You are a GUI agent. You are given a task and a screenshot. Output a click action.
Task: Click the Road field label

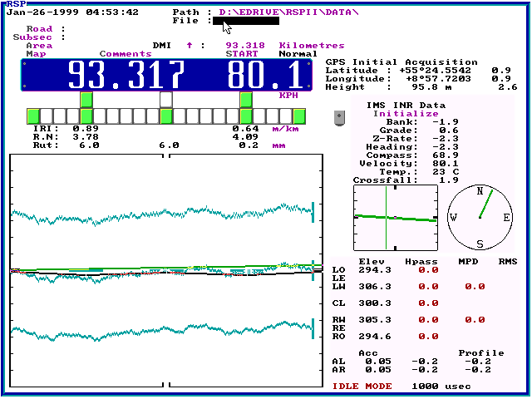39,29
